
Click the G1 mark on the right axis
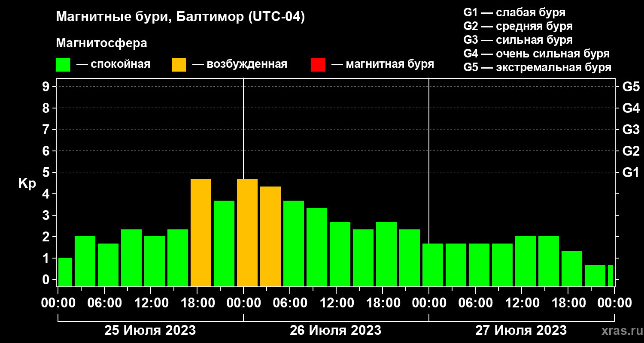pyautogui.click(x=631, y=172)
